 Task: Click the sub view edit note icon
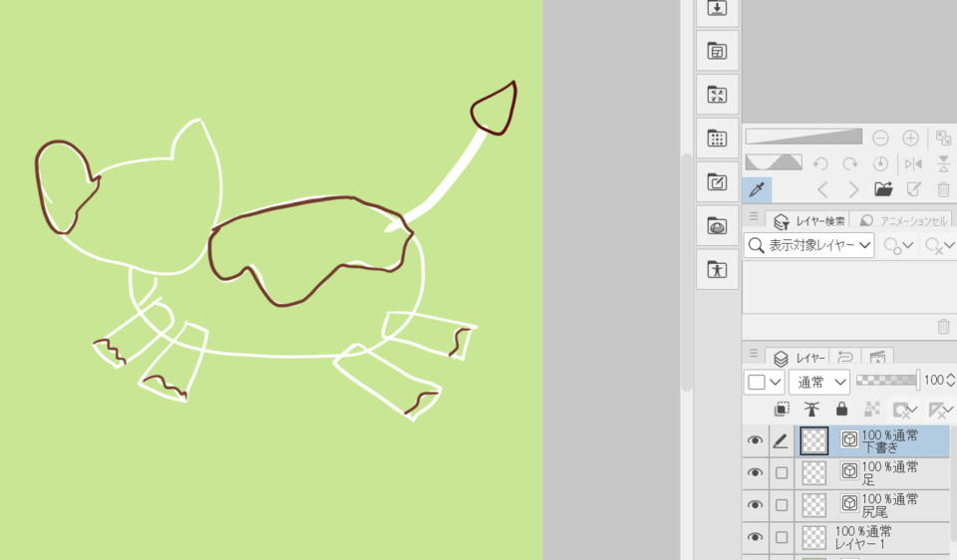pyautogui.click(x=914, y=189)
